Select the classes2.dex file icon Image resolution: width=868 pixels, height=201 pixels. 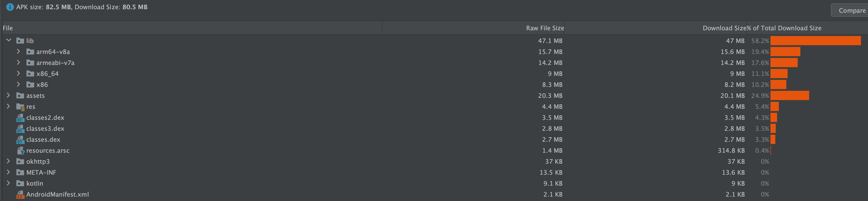click(20, 117)
